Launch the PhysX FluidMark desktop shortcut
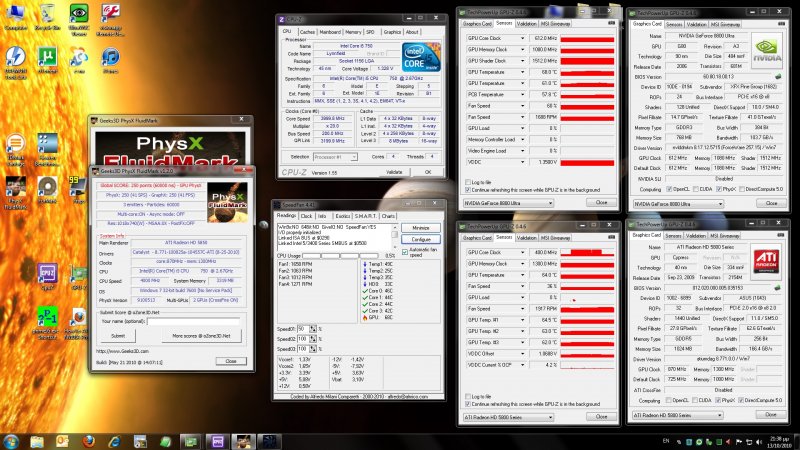The image size is (800, 450). 15,193
